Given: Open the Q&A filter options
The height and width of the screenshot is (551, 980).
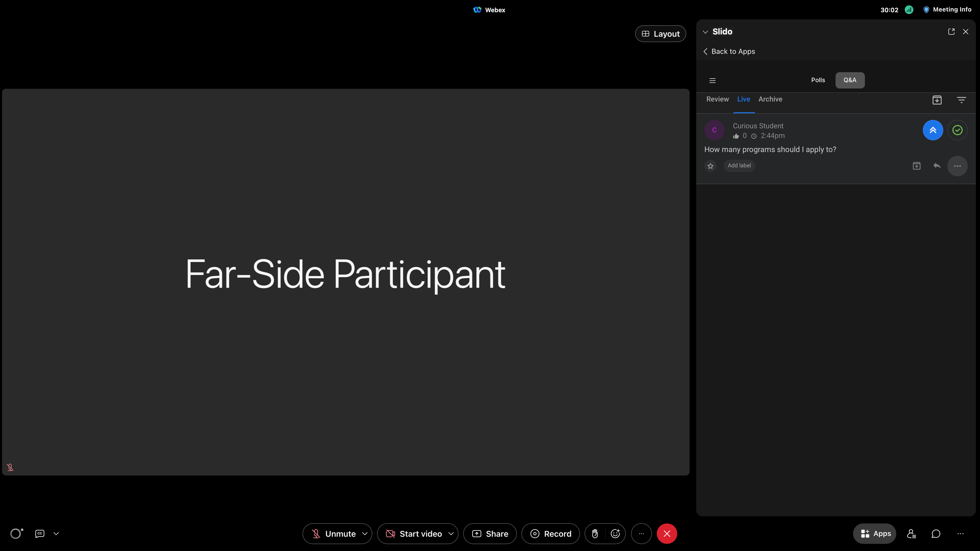Looking at the screenshot, I should click(961, 100).
